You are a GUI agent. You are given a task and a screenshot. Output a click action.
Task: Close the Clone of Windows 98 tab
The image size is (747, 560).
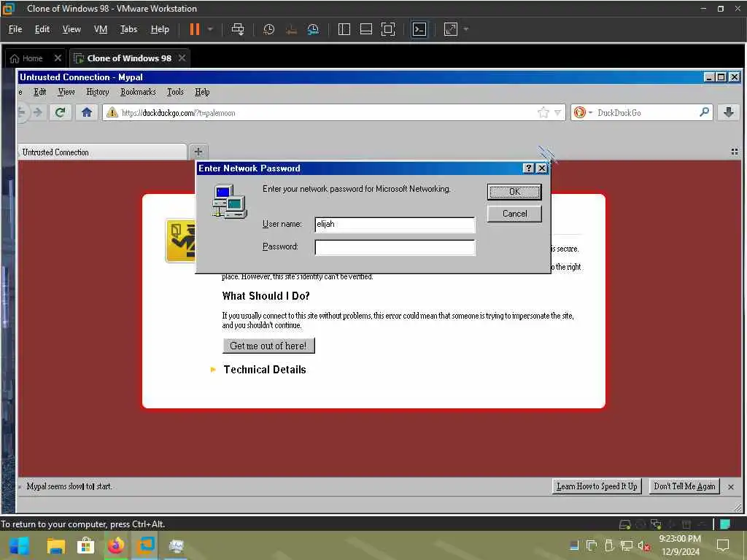[x=182, y=58]
